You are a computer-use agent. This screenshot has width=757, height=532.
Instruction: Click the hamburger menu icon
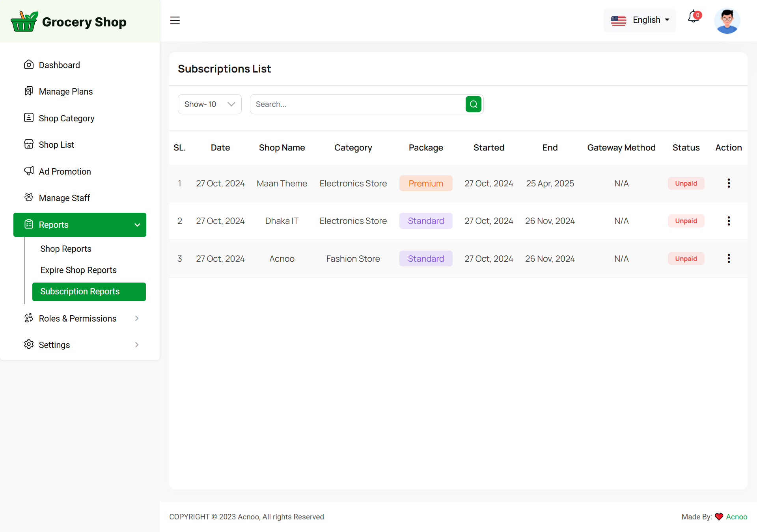click(175, 20)
